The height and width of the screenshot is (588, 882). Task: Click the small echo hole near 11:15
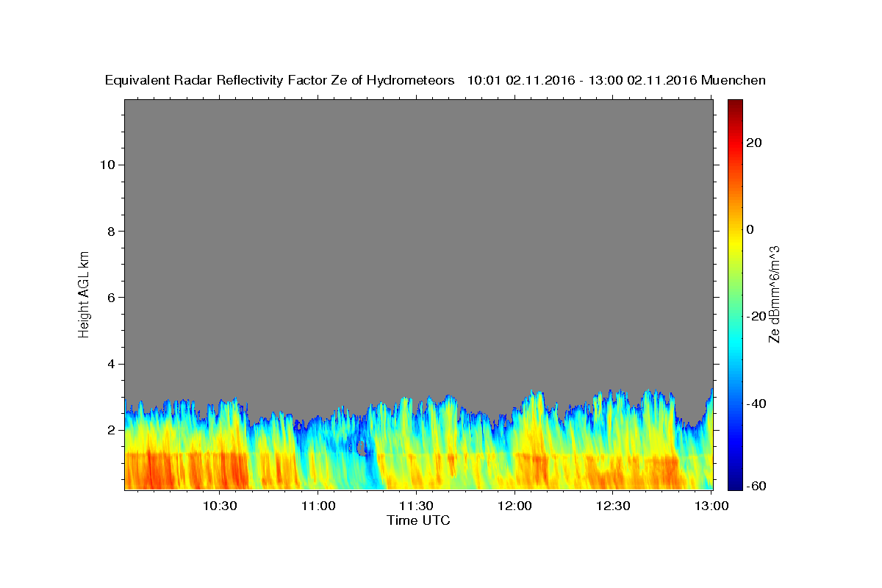pyautogui.click(x=362, y=448)
